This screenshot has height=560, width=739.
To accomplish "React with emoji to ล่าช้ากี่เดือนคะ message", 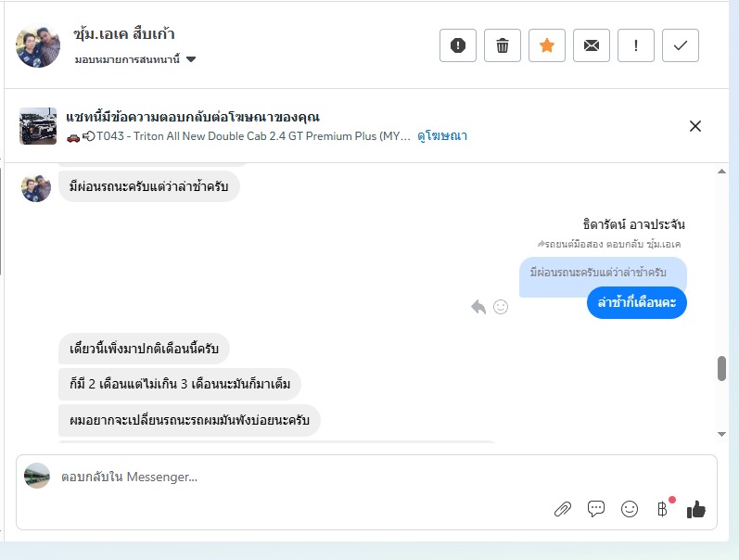I will tap(501, 307).
